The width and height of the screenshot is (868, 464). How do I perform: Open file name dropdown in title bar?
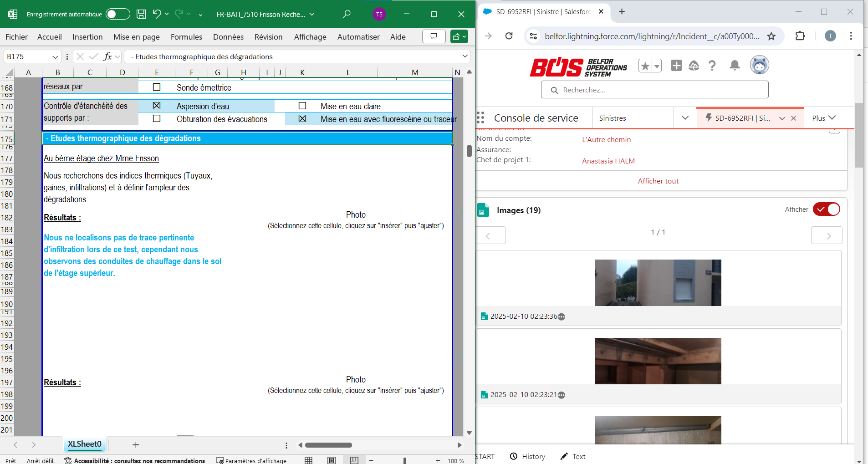click(312, 14)
